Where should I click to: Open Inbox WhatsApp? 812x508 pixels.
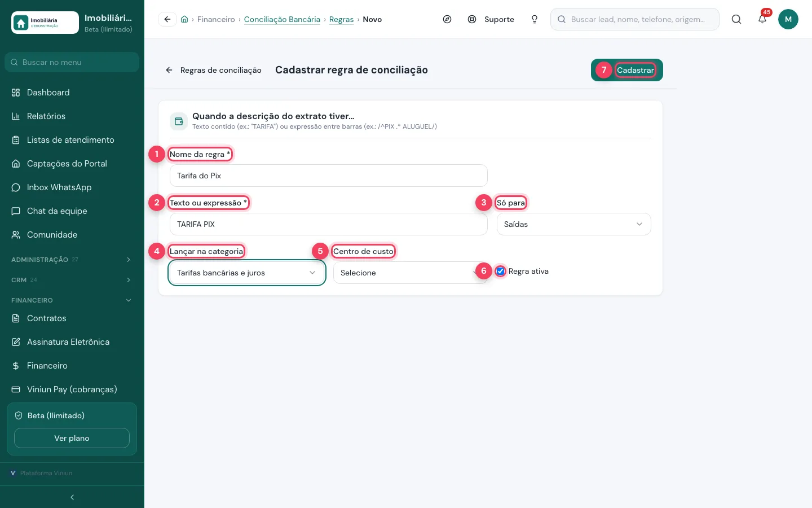pyautogui.click(x=72, y=187)
